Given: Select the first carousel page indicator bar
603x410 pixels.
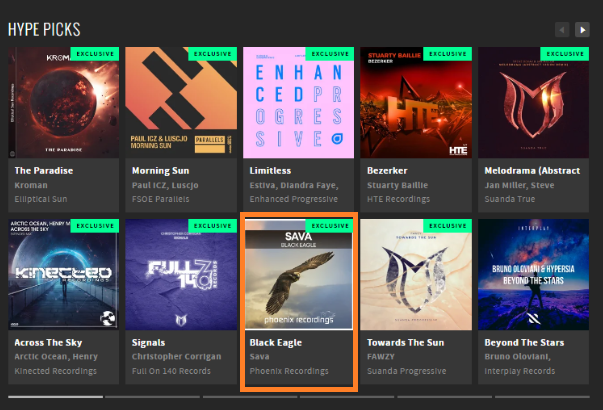Looking at the screenshot, I should point(55,397).
